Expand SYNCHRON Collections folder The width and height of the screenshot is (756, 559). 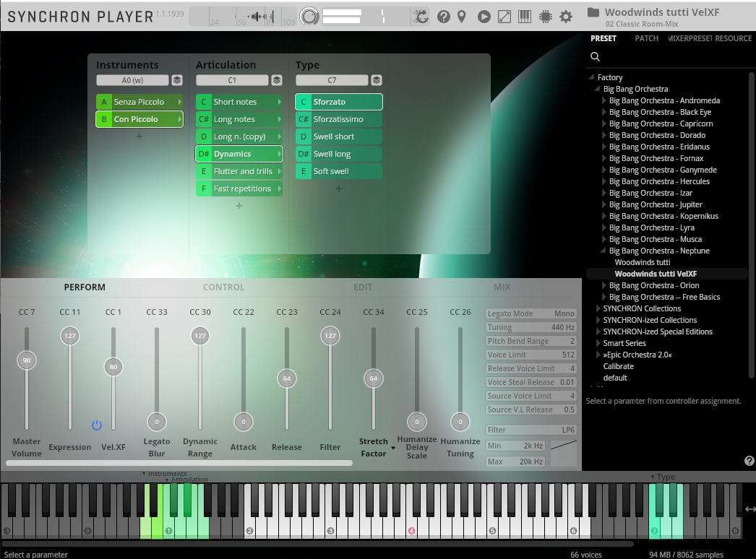(598, 308)
